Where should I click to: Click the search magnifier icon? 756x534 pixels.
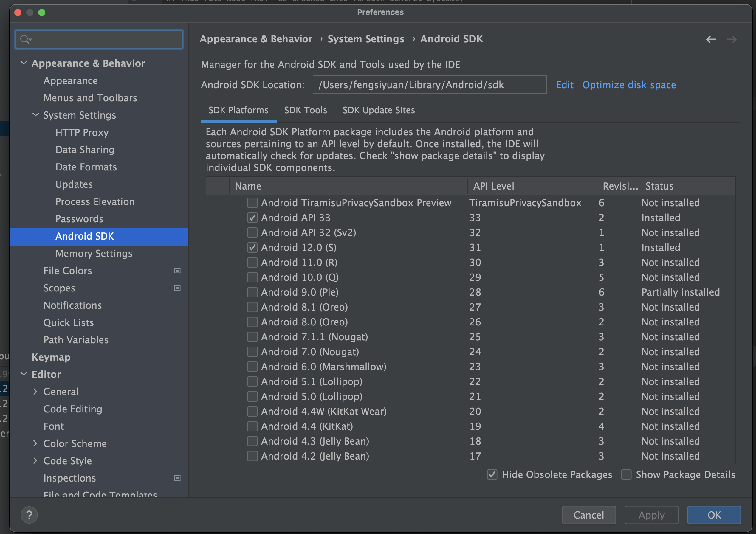(25, 40)
